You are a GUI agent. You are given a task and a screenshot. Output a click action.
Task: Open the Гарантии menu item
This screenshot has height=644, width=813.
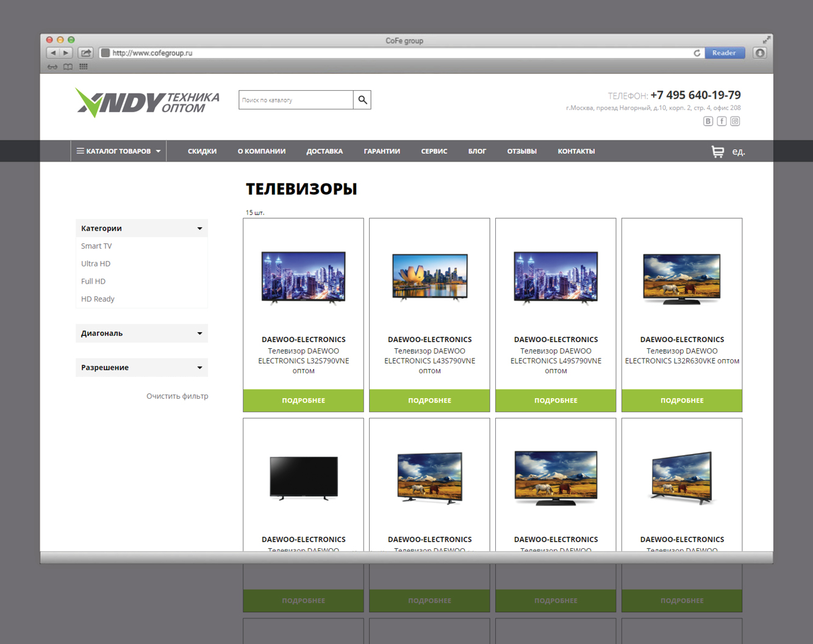pyautogui.click(x=382, y=151)
